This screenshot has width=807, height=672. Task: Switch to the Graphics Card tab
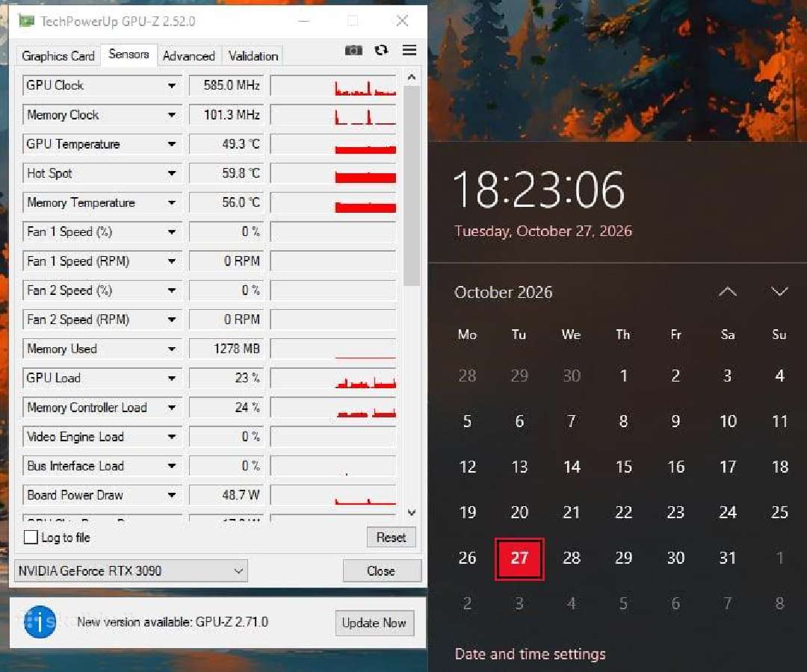[58, 56]
